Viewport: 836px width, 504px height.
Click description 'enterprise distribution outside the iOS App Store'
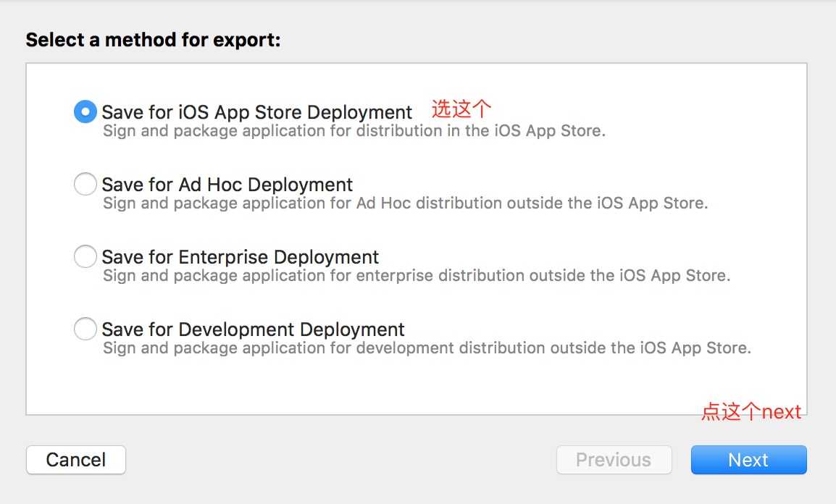click(x=543, y=276)
